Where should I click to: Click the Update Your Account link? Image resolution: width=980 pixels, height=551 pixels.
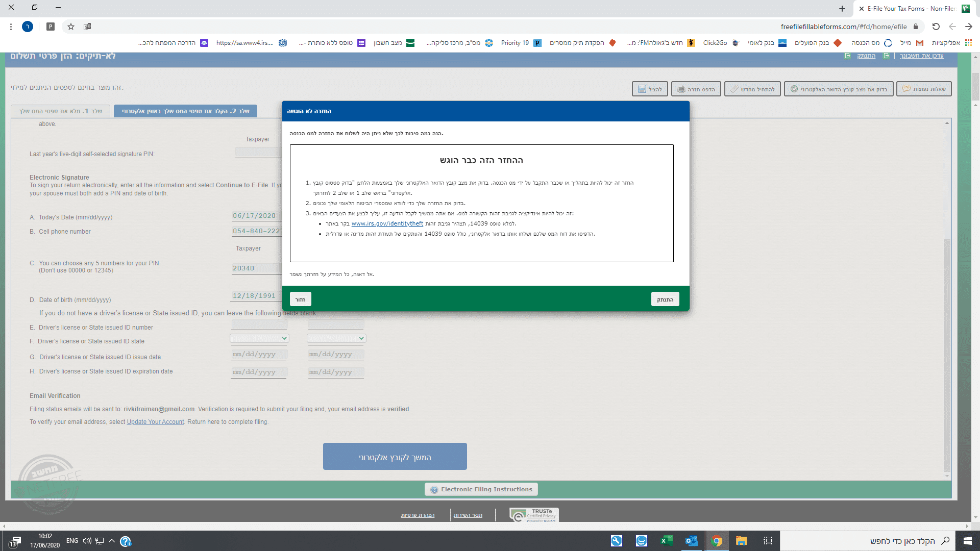point(155,422)
